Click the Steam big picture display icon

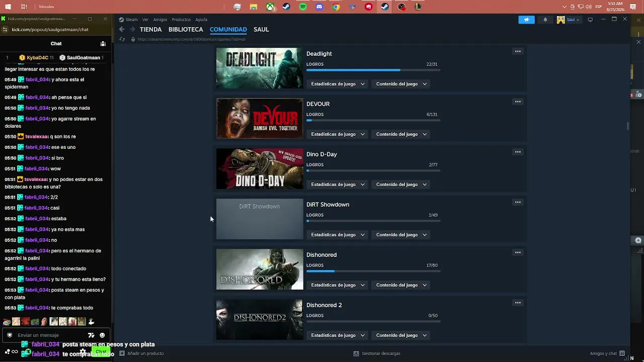tap(590, 20)
